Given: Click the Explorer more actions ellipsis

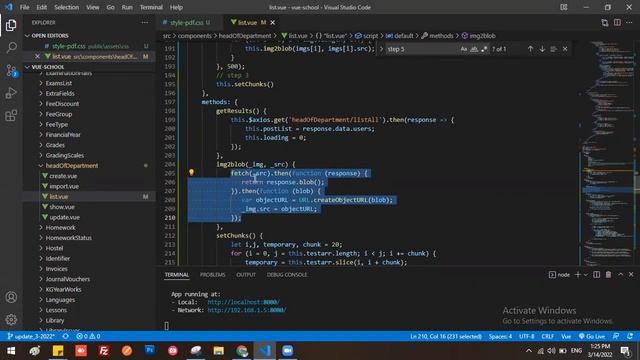Looking at the screenshot, I should click(145, 22).
